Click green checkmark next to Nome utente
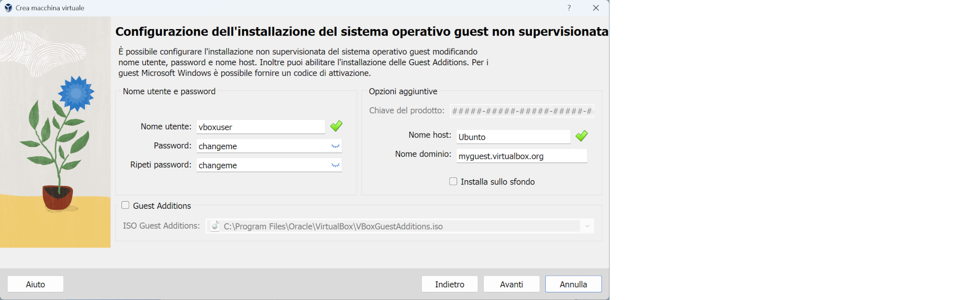The image size is (980, 300). click(336, 126)
